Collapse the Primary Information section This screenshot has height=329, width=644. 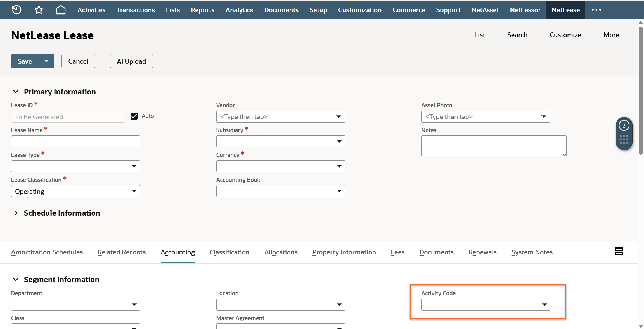click(16, 92)
